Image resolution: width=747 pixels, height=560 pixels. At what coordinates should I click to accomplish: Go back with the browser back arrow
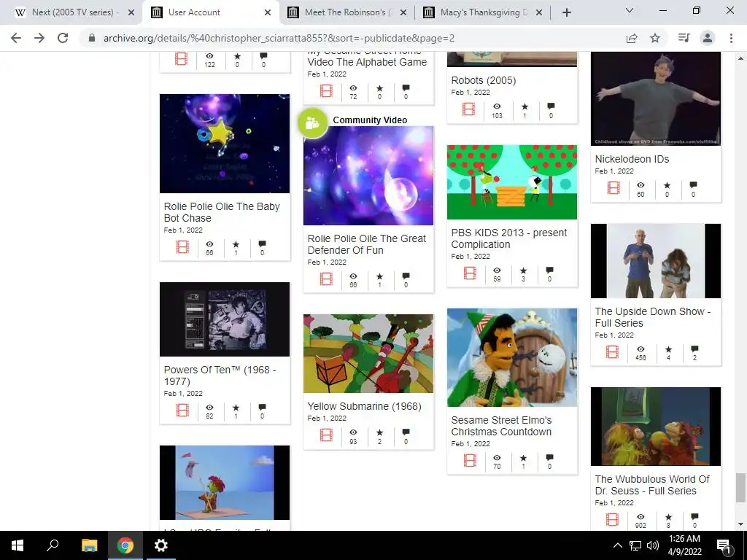coord(16,38)
